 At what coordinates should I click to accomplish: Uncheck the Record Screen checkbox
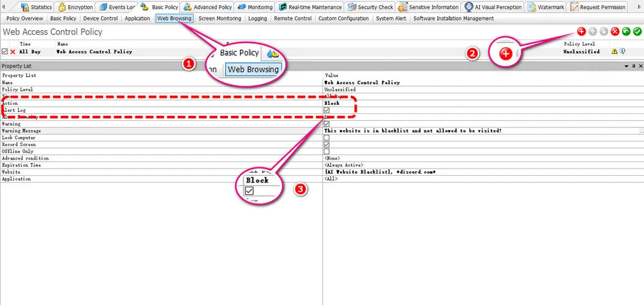pyautogui.click(x=327, y=145)
